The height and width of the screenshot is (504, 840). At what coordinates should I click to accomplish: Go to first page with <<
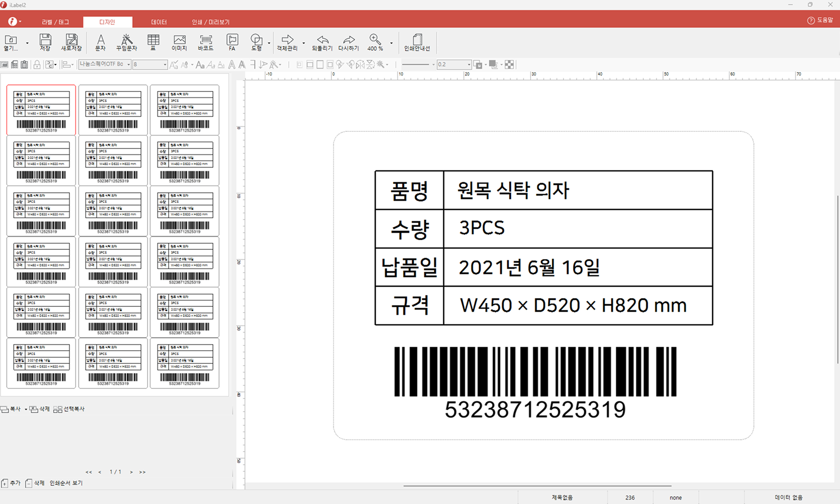[89, 472]
